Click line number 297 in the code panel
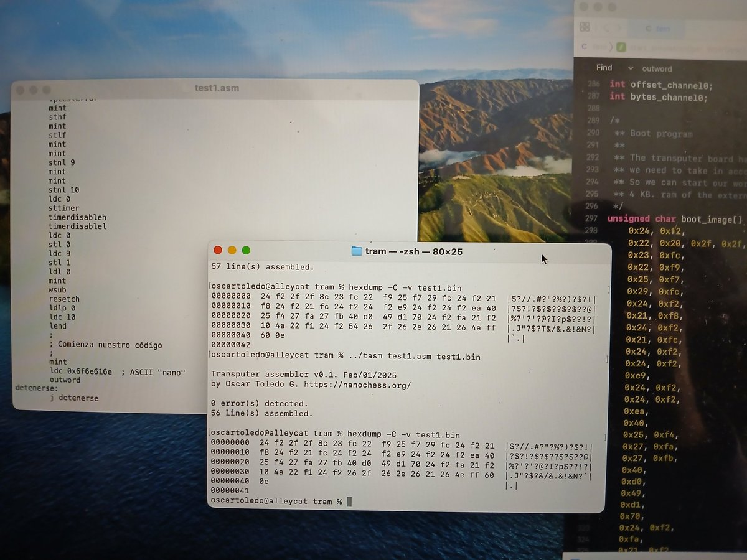The height and width of the screenshot is (560, 747). point(593,218)
